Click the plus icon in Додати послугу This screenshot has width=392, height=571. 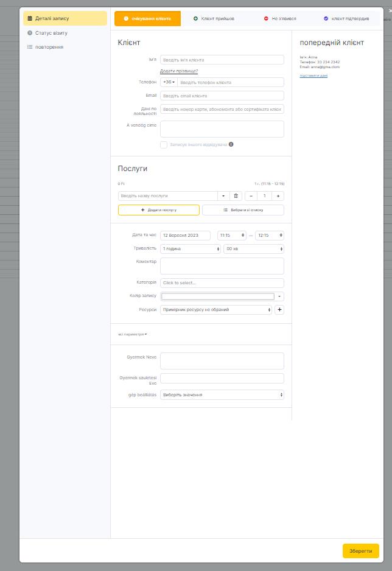(x=142, y=210)
